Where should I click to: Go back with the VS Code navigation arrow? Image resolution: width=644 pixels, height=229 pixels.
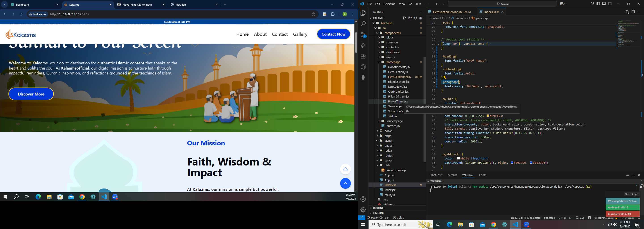click(437, 4)
